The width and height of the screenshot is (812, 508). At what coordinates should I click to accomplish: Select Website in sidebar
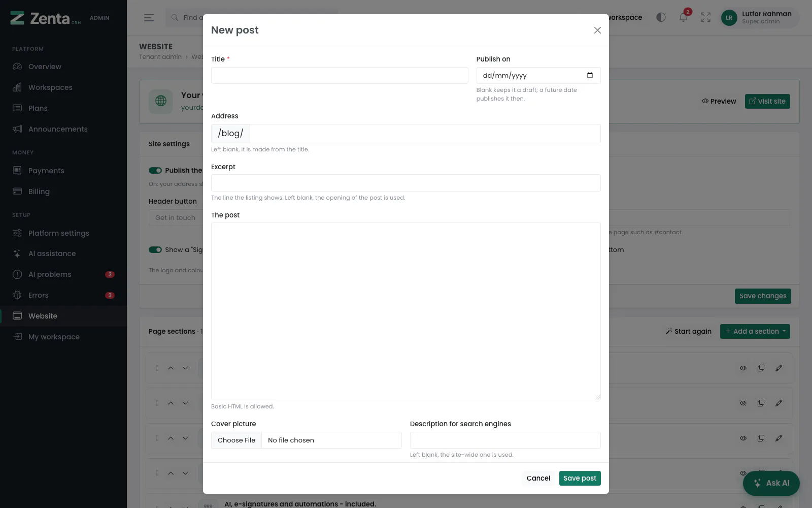(63, 316)
